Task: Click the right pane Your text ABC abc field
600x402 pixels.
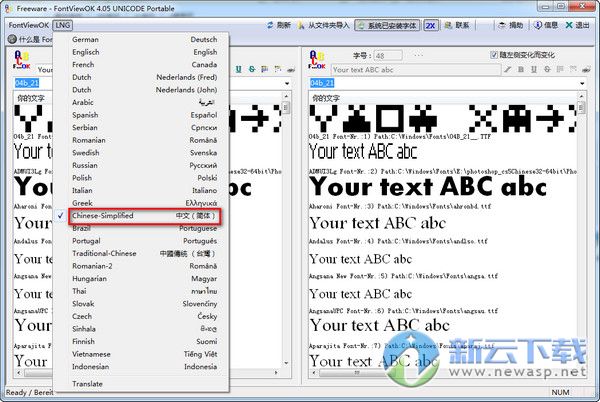Action: 416,70
